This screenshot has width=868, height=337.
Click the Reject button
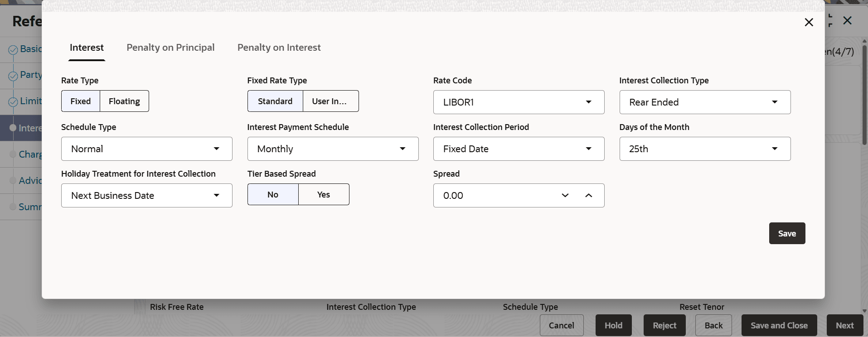(x=664, y=325)
